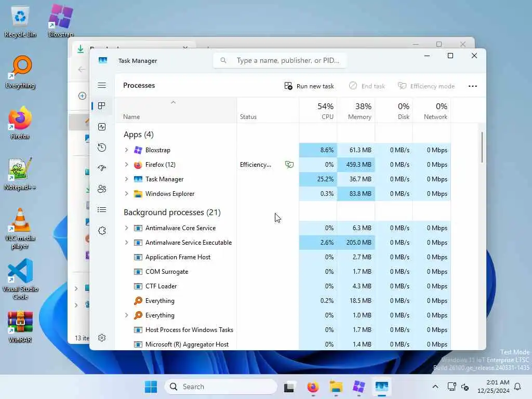The image size is (532, 399).
Task: Open Everything desktop shortcut
Action: click(20, 72)
